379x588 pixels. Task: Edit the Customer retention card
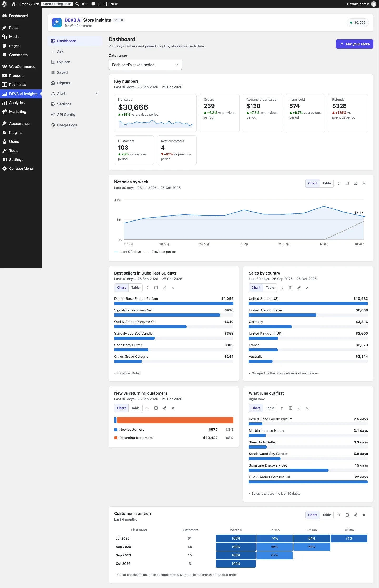[x=356, y=515]
